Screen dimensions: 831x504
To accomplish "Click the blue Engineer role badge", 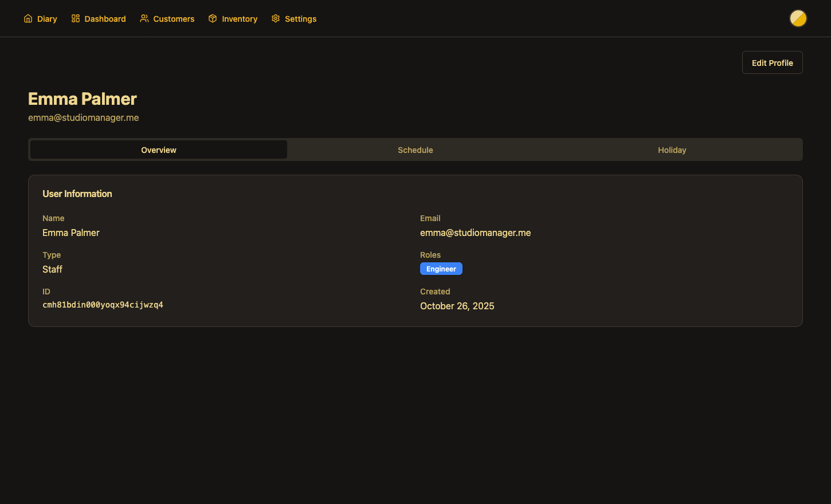I will point(441,269).
